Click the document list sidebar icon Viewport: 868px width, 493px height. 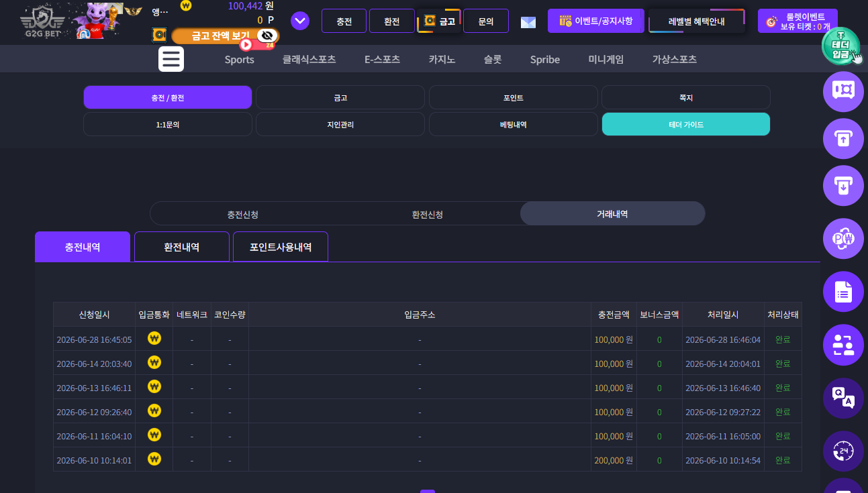pos(843,292)
